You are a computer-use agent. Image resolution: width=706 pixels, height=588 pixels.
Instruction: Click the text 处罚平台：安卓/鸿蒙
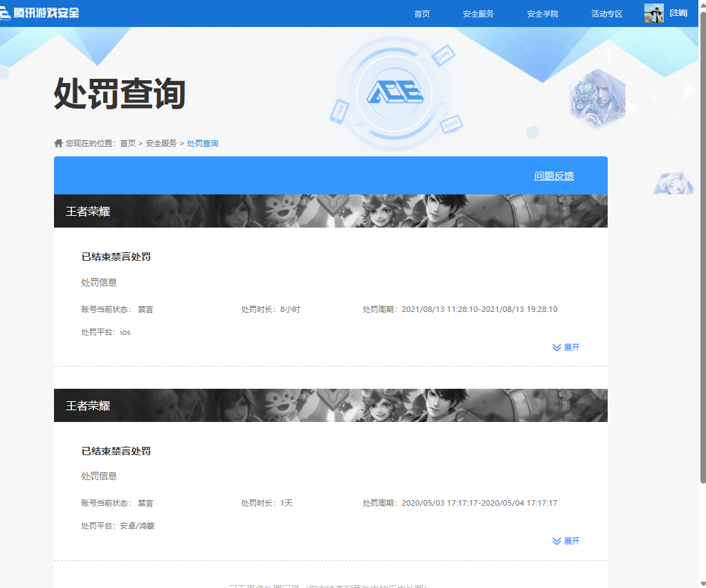pos(118,526)
